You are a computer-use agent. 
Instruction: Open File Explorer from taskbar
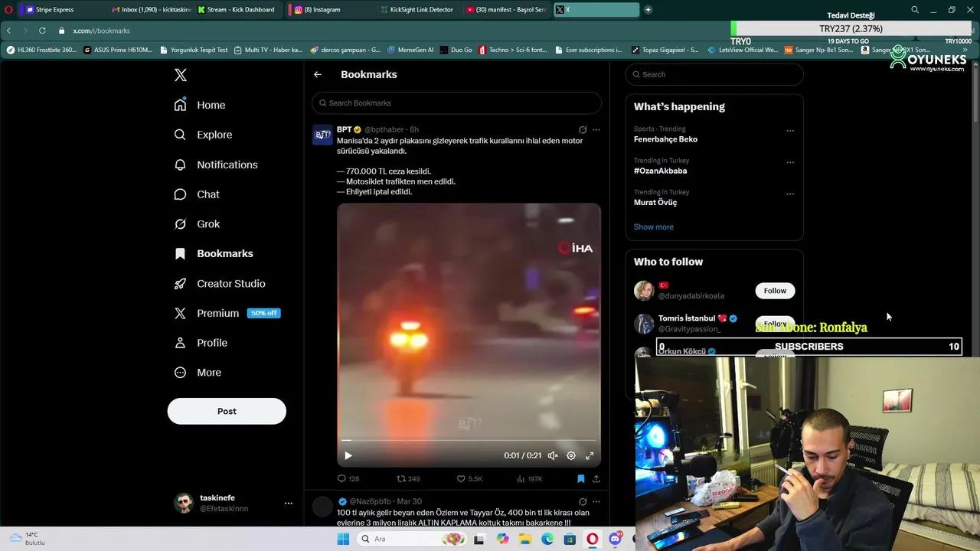pos(525,539)
